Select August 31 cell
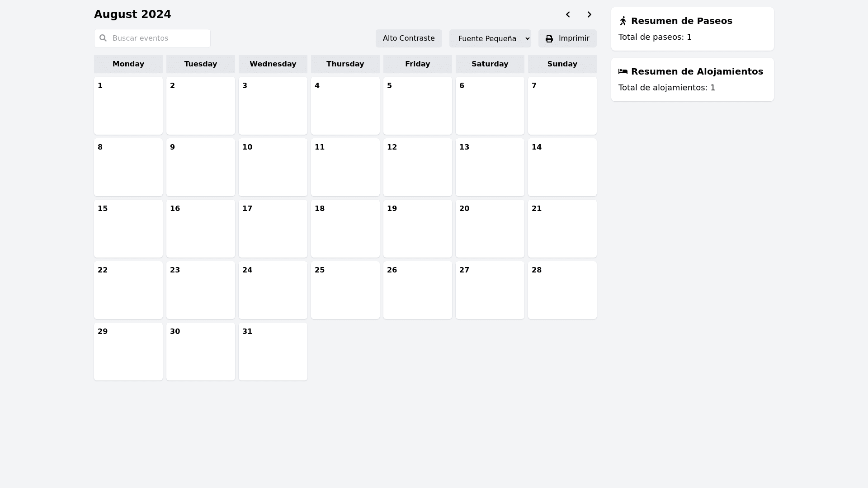The width and height of the screenshot is (868, 488). [x=273, y=352]
